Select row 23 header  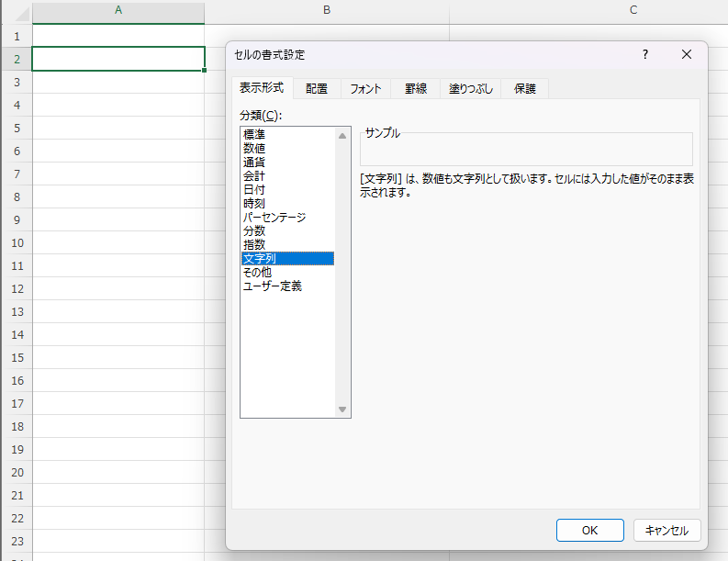click(17, 541)
